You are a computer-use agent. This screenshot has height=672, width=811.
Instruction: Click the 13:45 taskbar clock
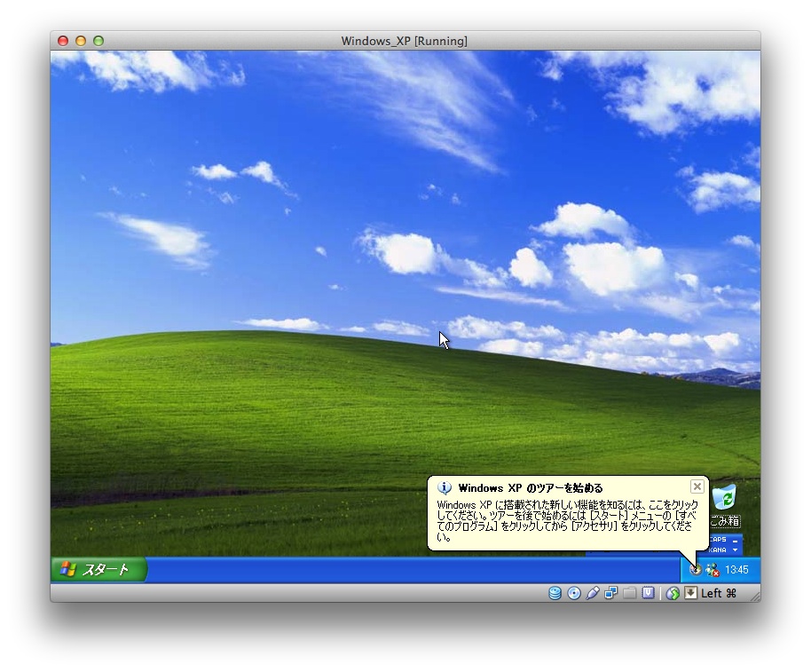pyautogui.click(x=736, y=570)
